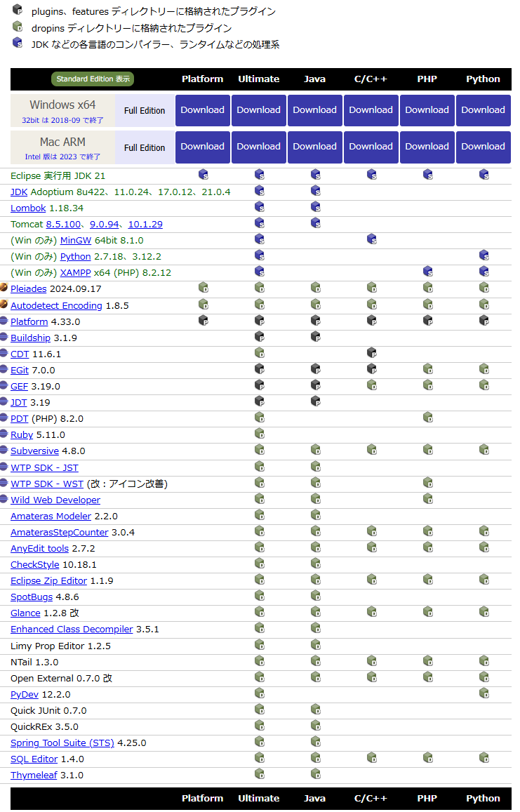Open the Subversive link

34,451
